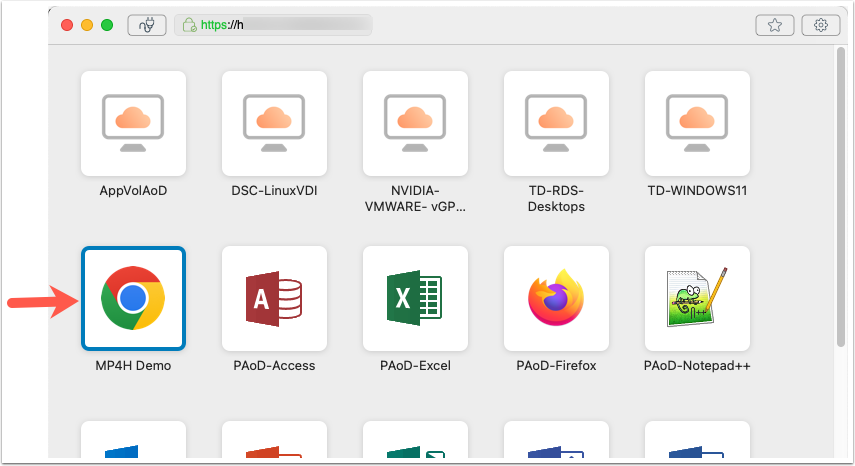Viewport: 855px width, 466px height.
Task: Click the 'MP4H Demo' text label
Action: (x=133, y=366)
